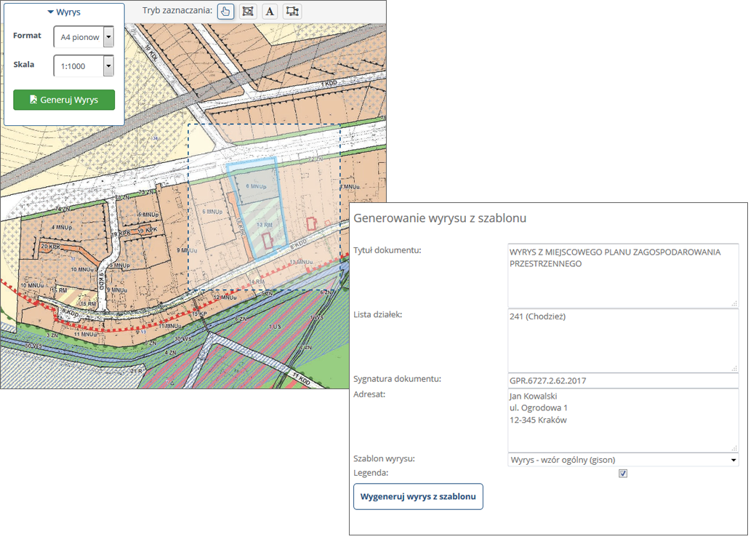The width and height of the screenshot is (756, 542).
Task: Click the Tytuł dokumentu text area
Action: (623, 275)
